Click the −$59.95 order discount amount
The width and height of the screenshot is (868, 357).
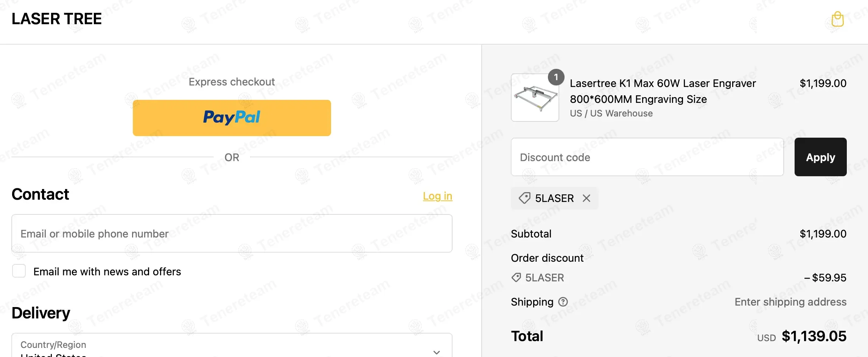pyautogui.click(x=825, y=278)
